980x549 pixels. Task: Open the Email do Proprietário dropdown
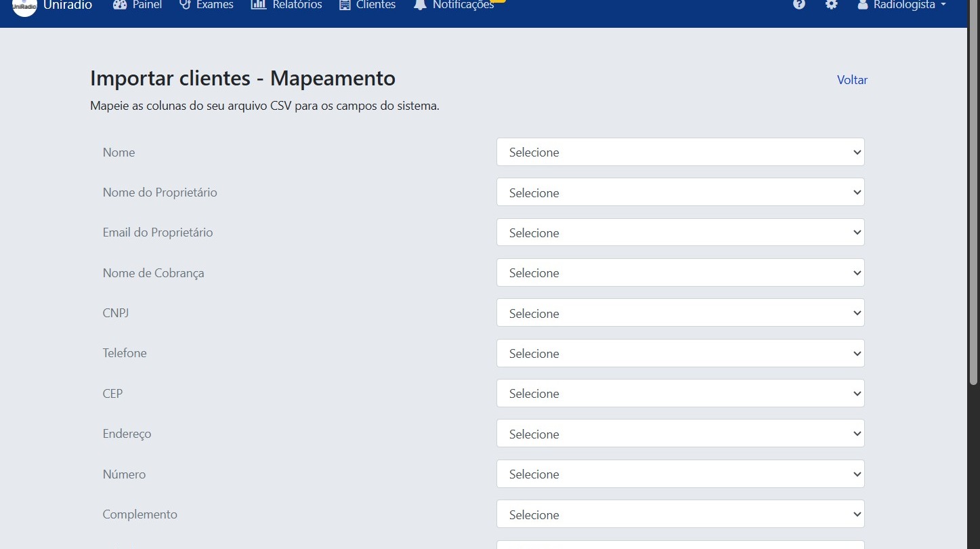[x=680, y=232]
